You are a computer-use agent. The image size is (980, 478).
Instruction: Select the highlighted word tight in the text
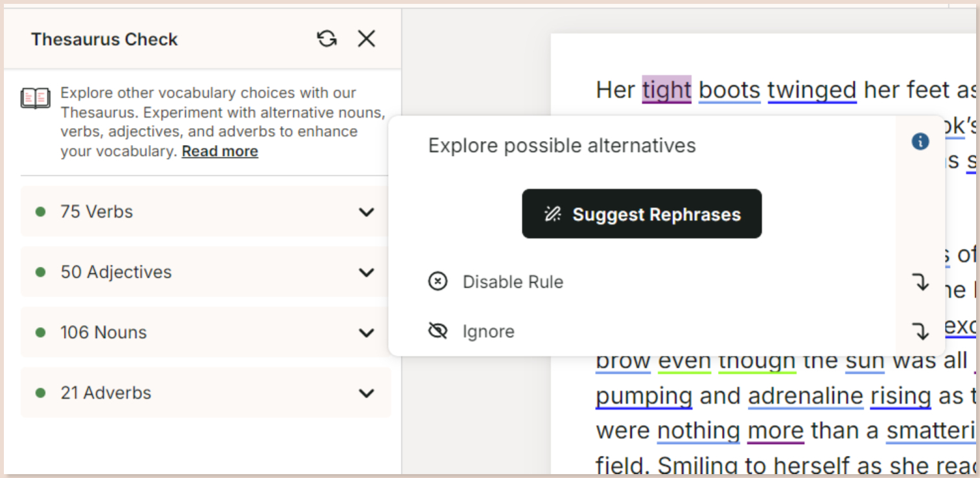[x=666, y=90]
